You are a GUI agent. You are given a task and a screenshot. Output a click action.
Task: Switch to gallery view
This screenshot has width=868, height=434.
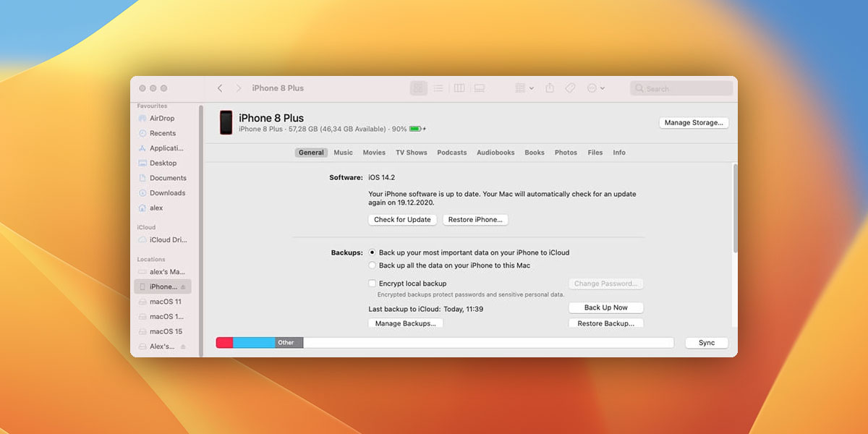tap(479, 88)
